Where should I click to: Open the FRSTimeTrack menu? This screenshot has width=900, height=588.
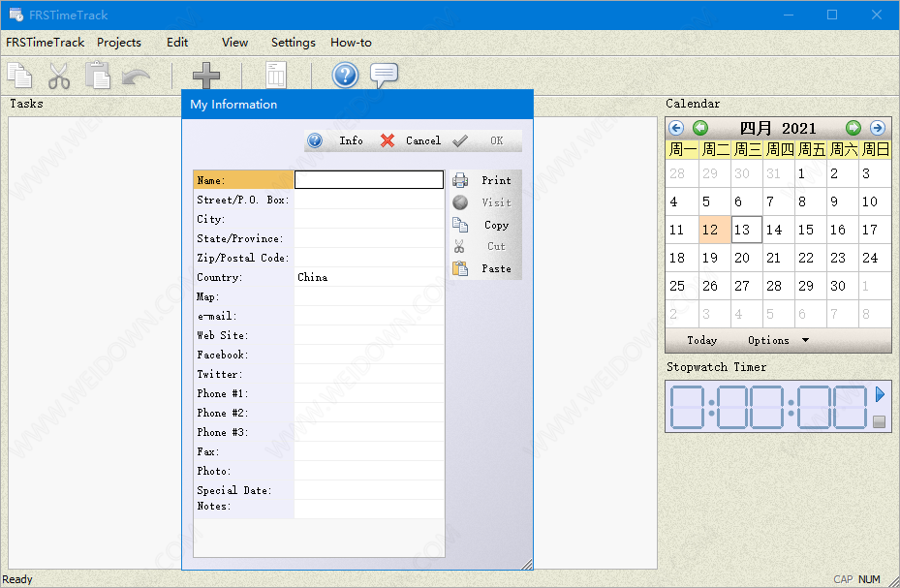pos(45,43)
